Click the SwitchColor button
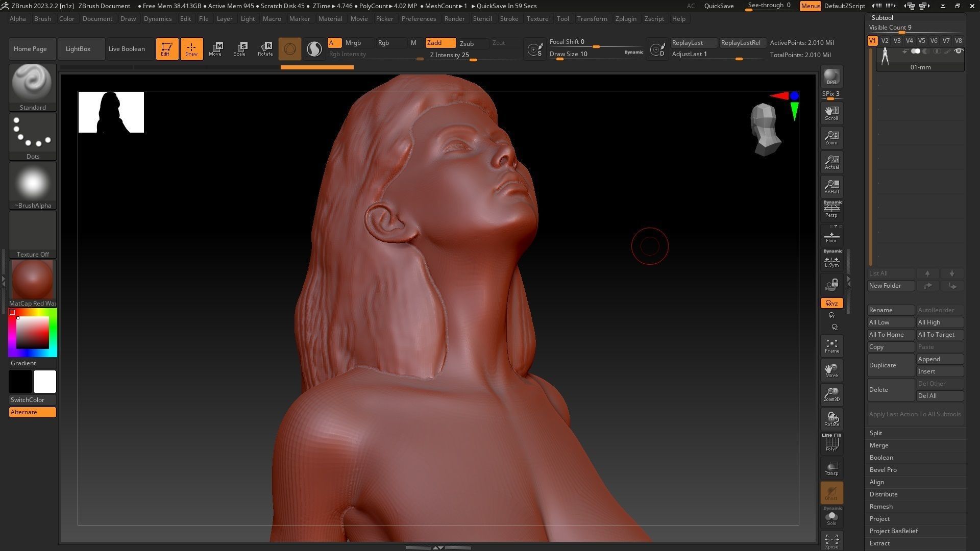The width and height of the screenshot is (980, 551). pos(33,400)
